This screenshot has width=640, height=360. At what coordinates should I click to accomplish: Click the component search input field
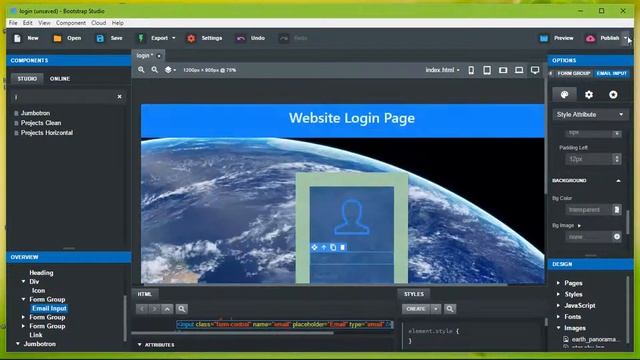[x=63, y=97]
